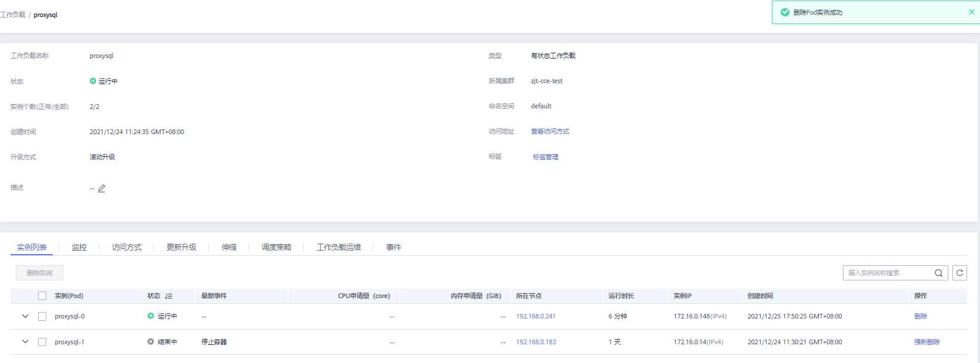Open node link 192.168.0.241
980x363 pixels.
point(536,316)
